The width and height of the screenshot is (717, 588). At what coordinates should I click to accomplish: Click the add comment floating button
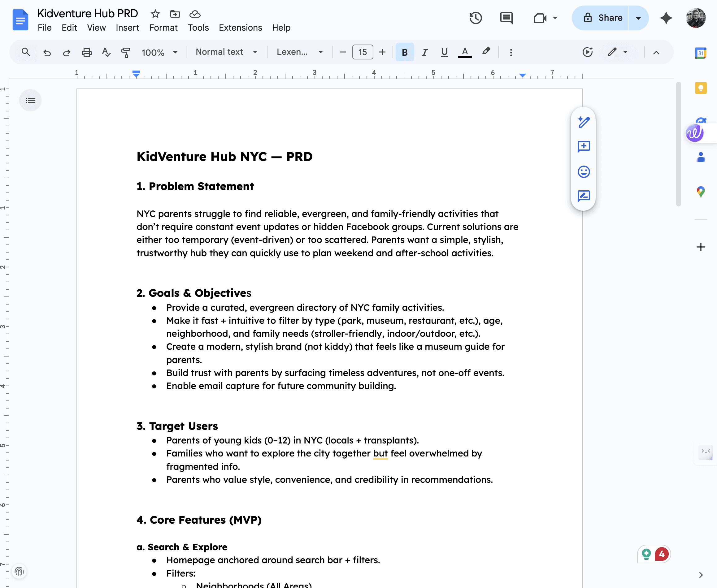click(584, 147)
